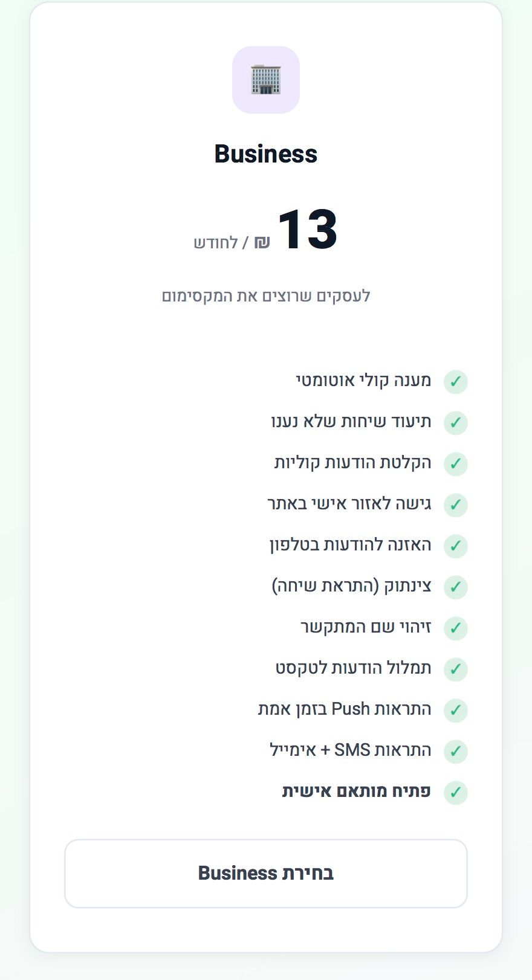The height and width of the screenshot is (980, 532).
Task: Click the Business plan title
Action: pyautogui.click(x=266, y=154)
